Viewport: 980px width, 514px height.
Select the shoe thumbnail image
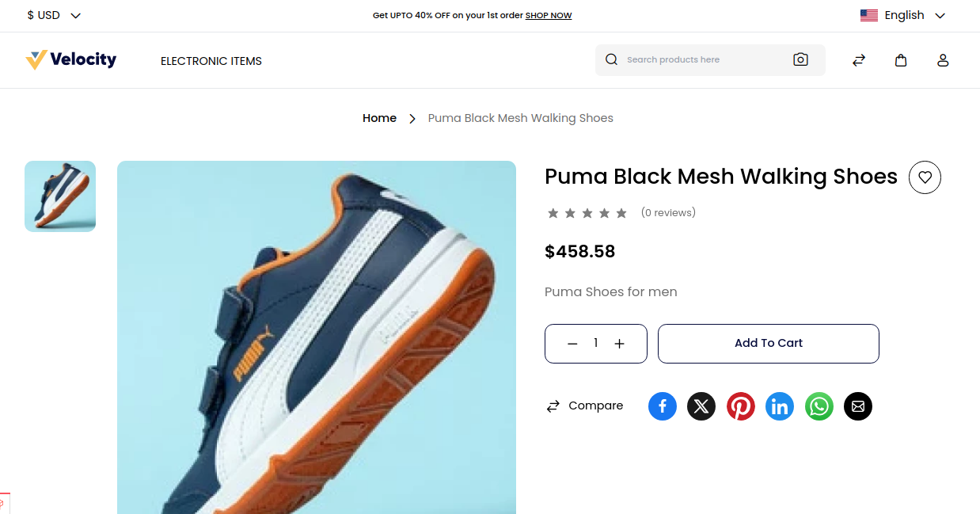tap(60, 196)
